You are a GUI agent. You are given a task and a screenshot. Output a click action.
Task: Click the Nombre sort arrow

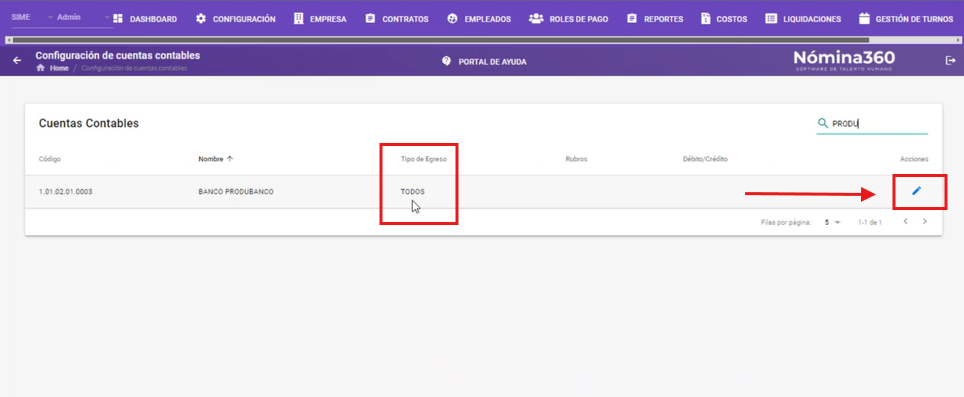coord(230,159)
